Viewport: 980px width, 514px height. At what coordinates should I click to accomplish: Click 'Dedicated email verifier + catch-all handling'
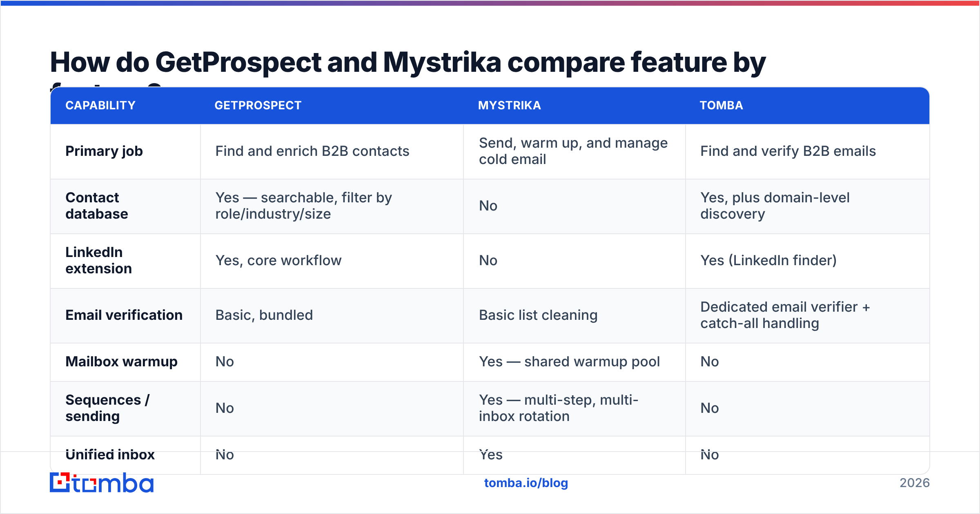click(785, 315)
